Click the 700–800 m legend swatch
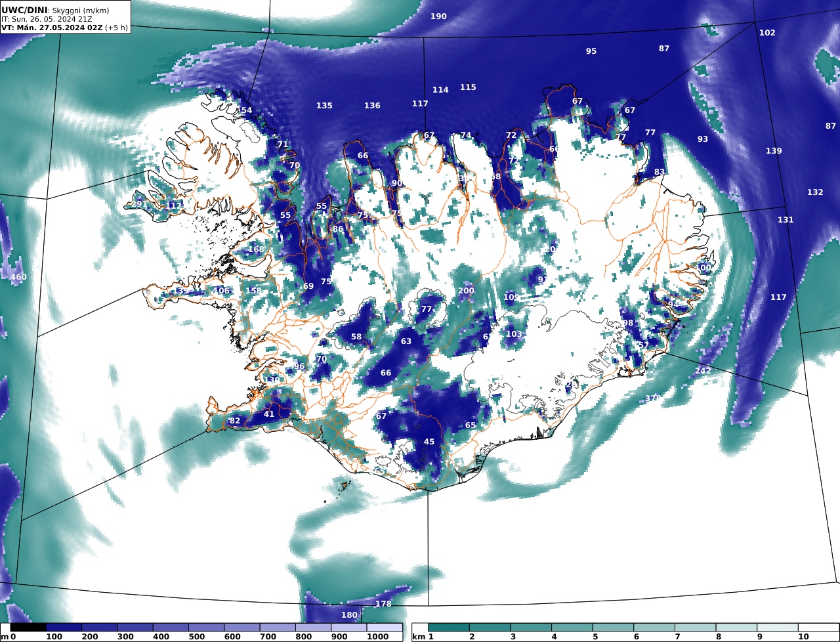Image resolution: width=840 pixels, height=642 pixels. (x=278, y=628)
